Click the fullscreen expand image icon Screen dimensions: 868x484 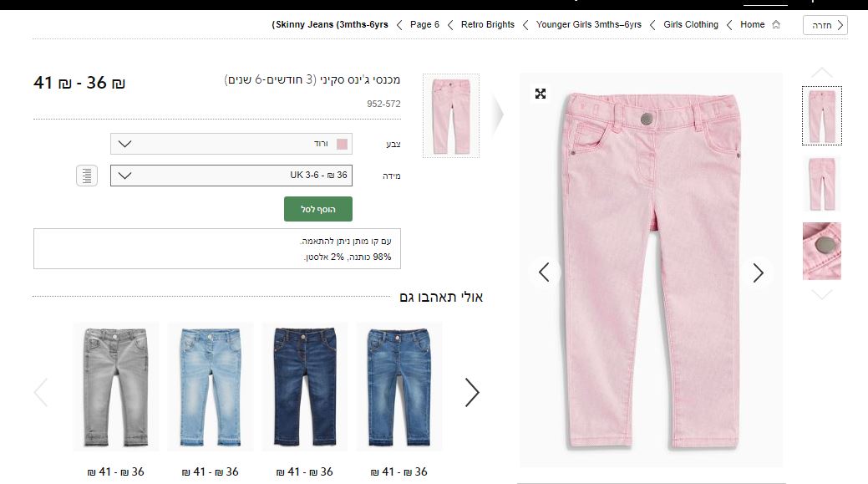tap(541, 94)
